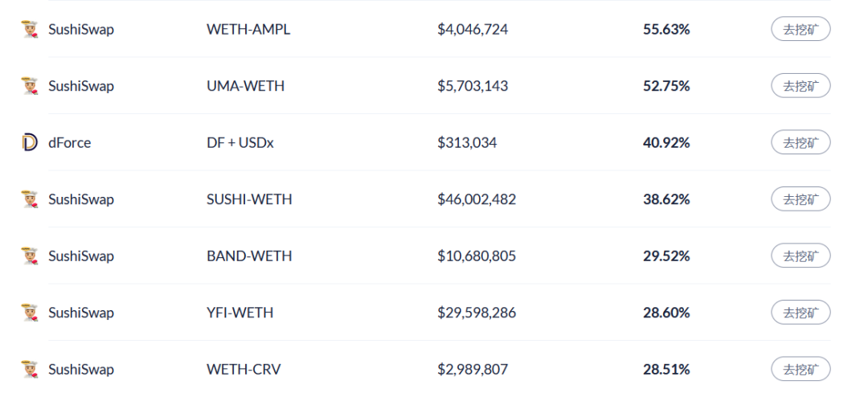Click the $46,002,482 liquidity amount
The width and height of the screenshot is (868, 393).
(x=477, y=199)
